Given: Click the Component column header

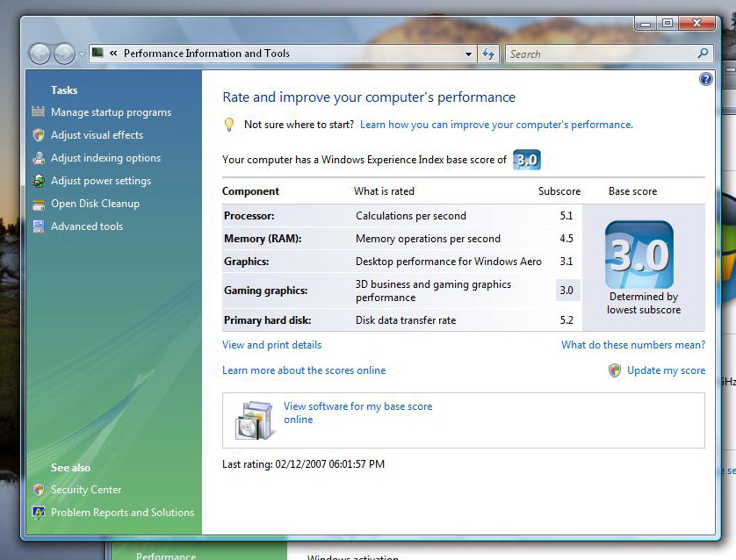Looking at the screenshot, I should (x=250, y=191).
